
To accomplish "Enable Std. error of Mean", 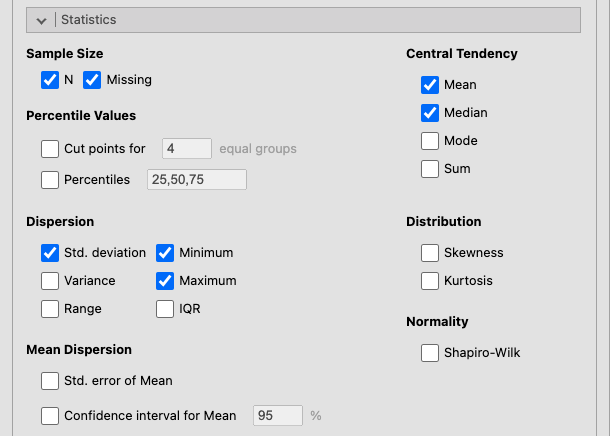I will coord(50,380).
